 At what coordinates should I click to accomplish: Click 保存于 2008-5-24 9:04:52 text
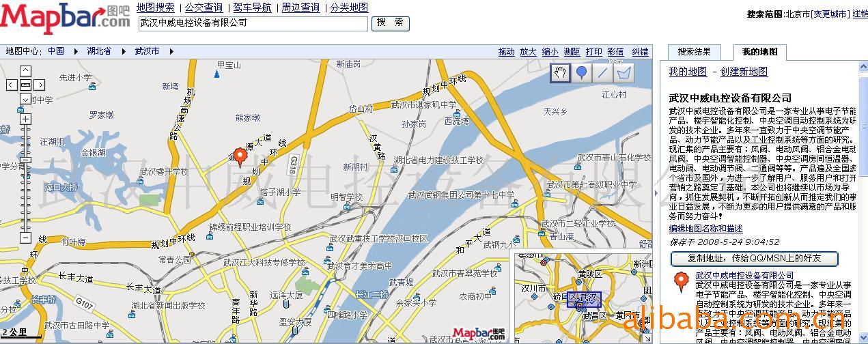724,242
